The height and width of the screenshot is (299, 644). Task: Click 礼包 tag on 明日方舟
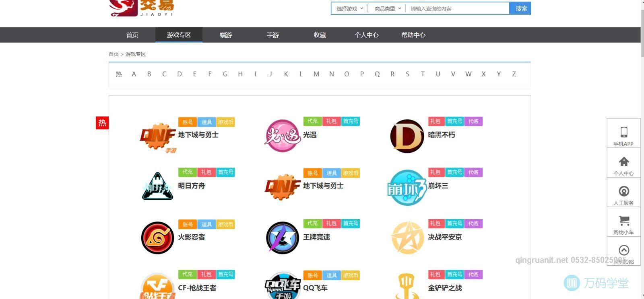coord(206,172)
